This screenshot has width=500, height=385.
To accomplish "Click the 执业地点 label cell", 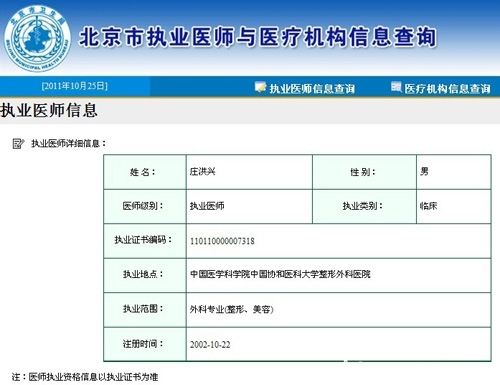I will pyautogui.click(x=145, y=275).
